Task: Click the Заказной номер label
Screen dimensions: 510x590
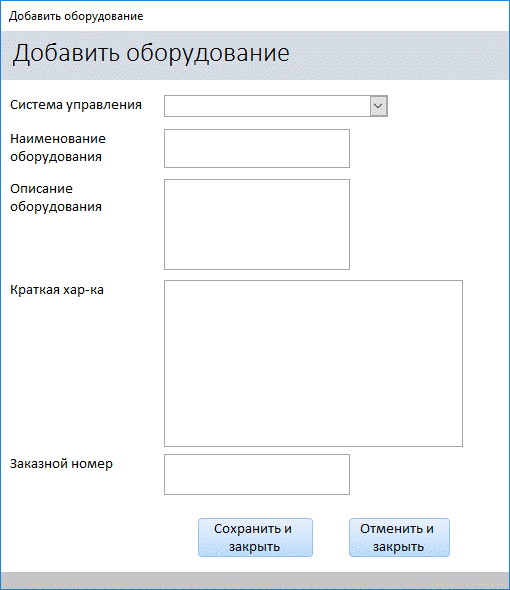Action: [x=61, y=464]
